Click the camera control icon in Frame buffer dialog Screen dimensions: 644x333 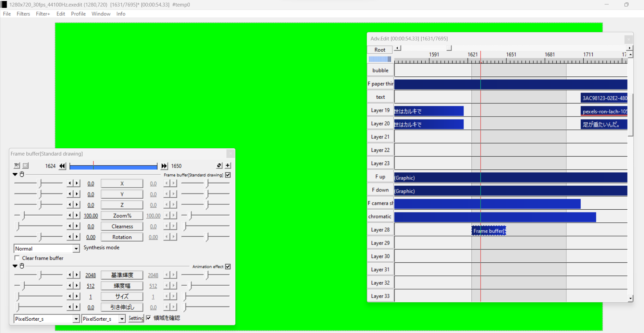(x=17, y=165)
